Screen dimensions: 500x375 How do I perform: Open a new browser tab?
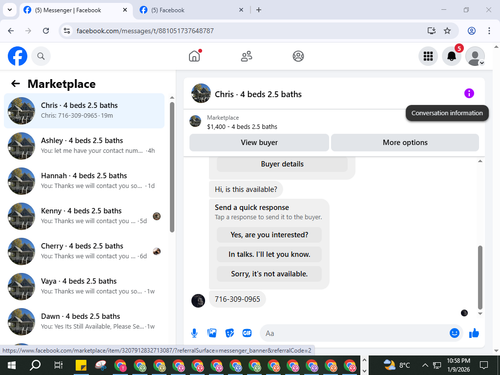click(x=259, y=10)
